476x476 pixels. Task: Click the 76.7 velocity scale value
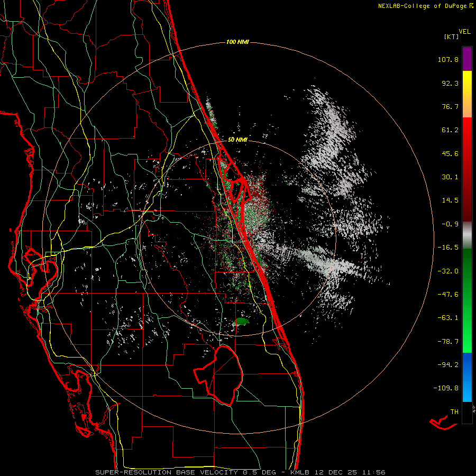pyautogui.click(x=450, y=106)
